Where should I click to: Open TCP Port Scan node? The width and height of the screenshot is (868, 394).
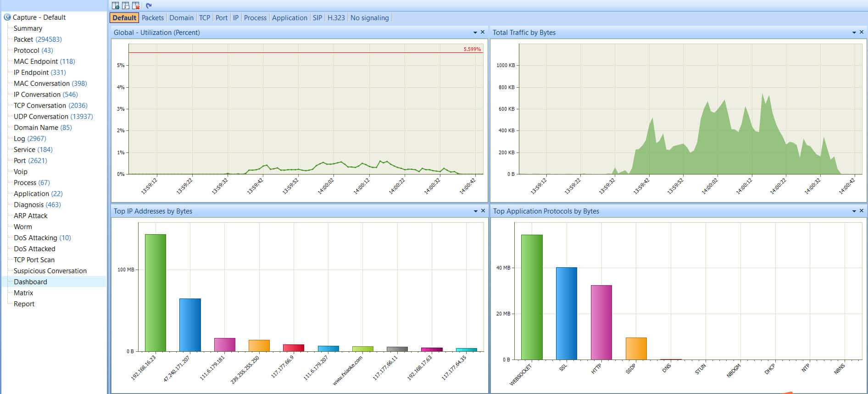point(34,260)
